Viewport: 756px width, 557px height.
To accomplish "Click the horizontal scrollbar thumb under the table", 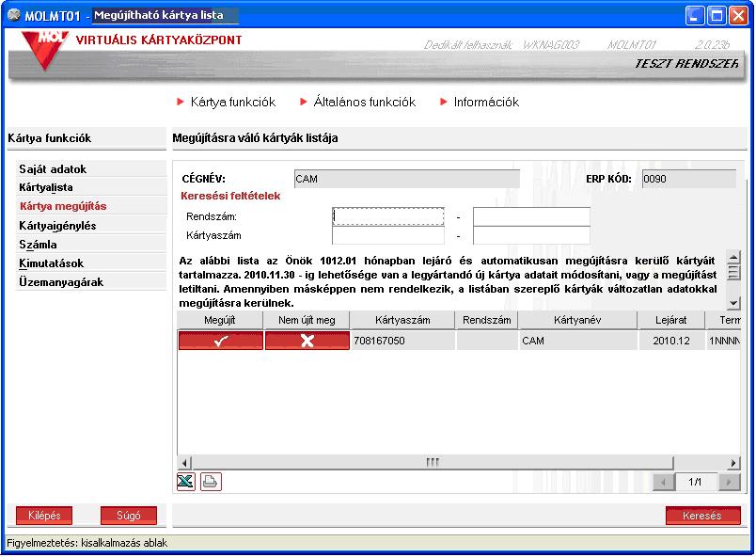I will [433, 463].
